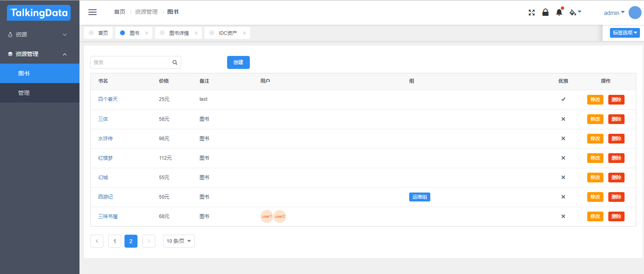Image resolution: width=644 pixels, height=274 pixels.
Task: Click 删除 for the 红楼梦 row
Action: (616, 158)
